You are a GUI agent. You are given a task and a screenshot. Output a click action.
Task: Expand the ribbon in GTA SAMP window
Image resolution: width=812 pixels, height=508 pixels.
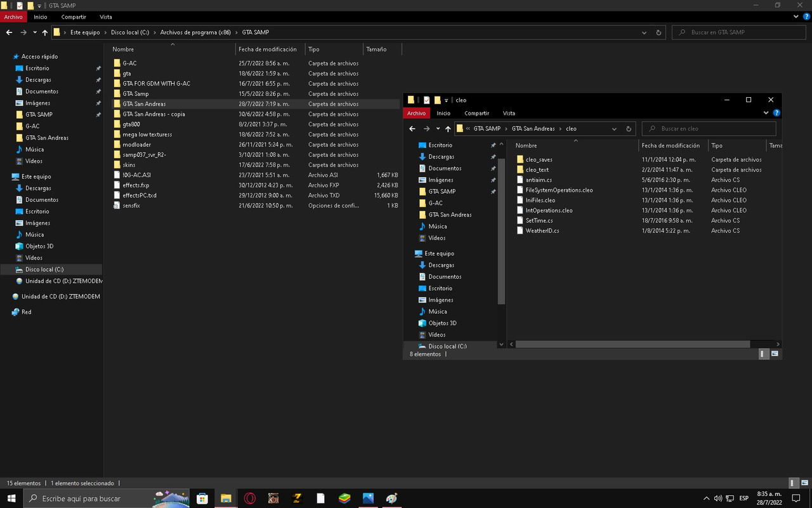(795, 17)
